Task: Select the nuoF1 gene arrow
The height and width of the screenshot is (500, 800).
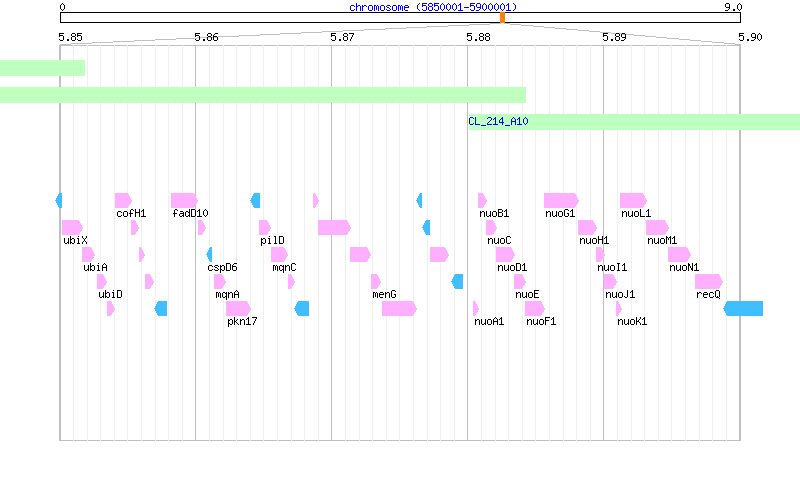Action: pos(535,309)
